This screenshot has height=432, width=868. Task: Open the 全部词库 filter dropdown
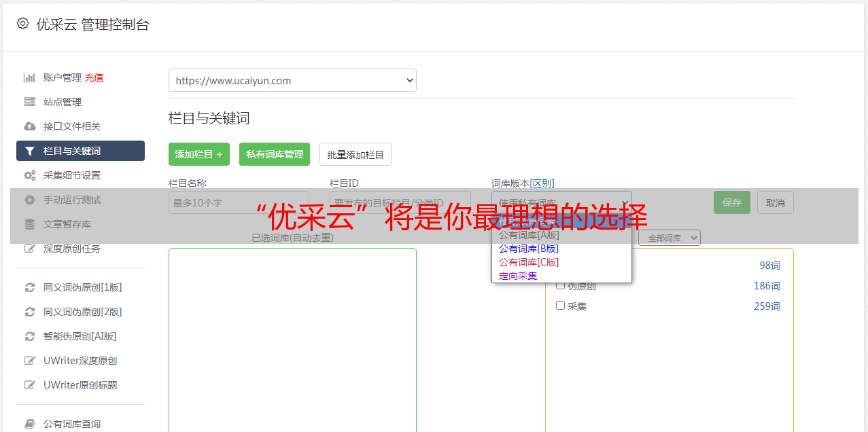click(670, 238)
